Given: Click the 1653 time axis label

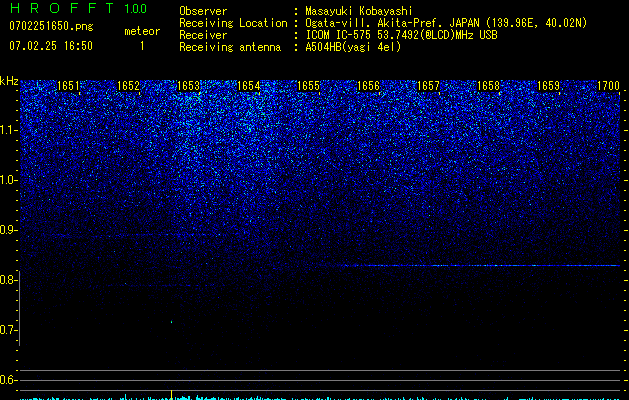Looking at the screenshot, I should [188, 86].
